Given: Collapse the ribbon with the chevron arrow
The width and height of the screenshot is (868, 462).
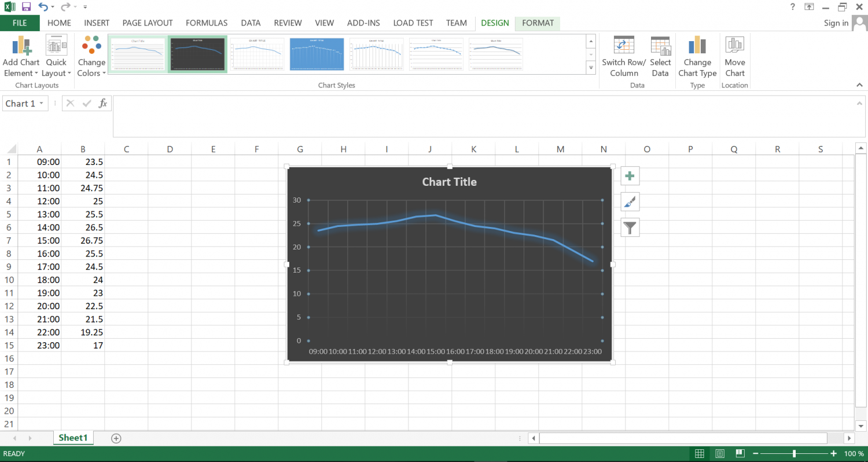Looking at the screenshot, I should point(859,85).
